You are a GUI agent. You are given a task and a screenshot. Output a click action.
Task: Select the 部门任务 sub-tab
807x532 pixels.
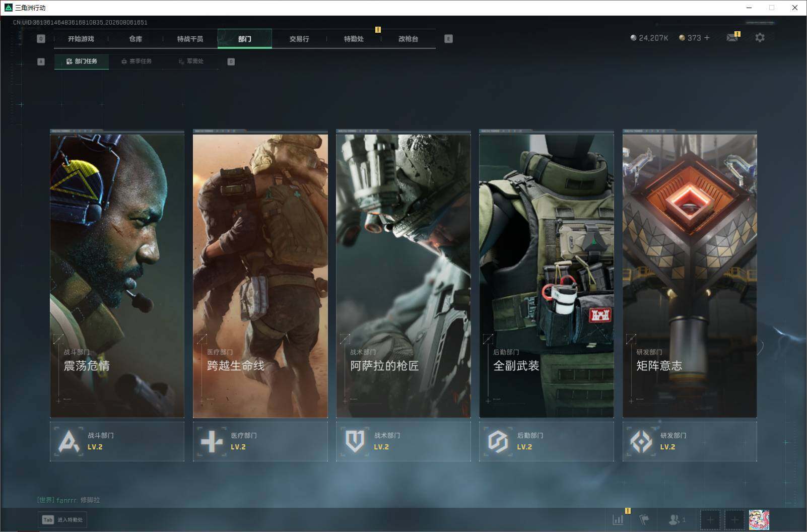tap(82, 61)
